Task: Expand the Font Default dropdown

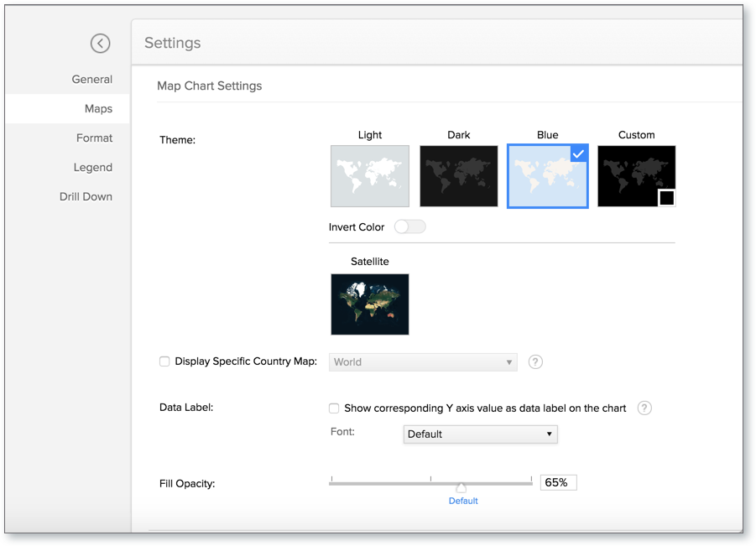Action: pos(480,434)
